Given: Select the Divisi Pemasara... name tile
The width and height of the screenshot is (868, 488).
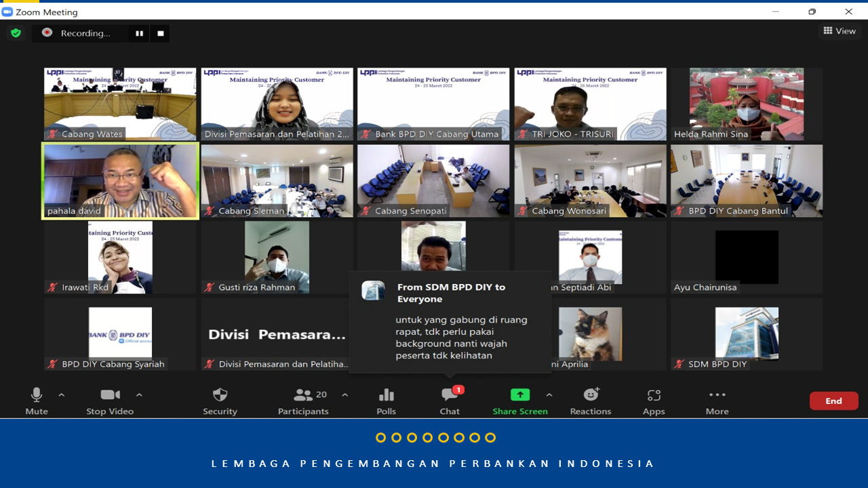Looking at the screenshot, I should coord(277,334).
